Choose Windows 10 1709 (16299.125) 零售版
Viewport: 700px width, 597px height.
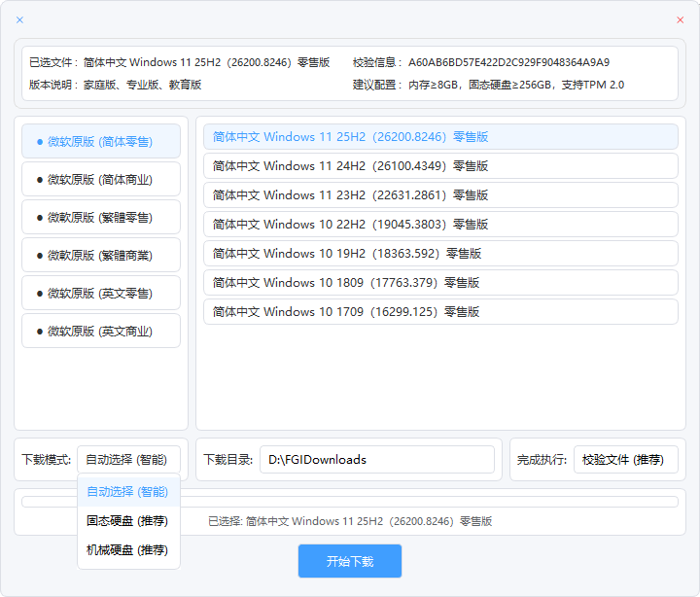click(440, 312)
